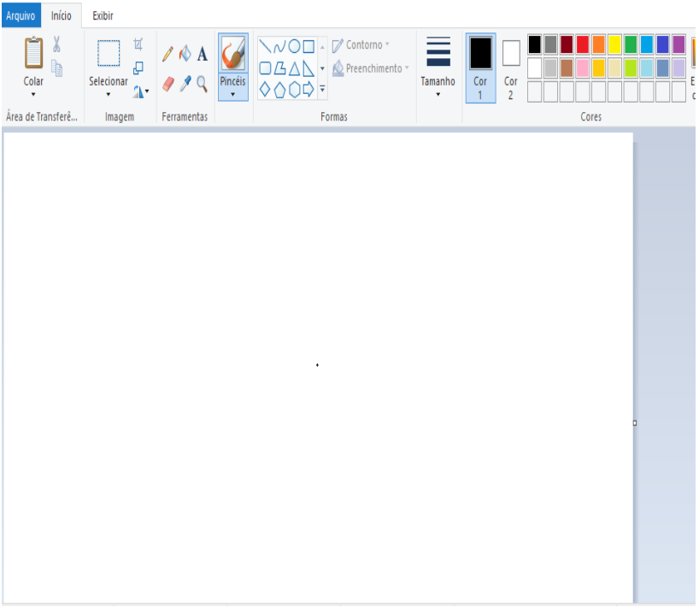
Task: Select the Cor 1 foreground color box
Action: [x=480, y=67]
